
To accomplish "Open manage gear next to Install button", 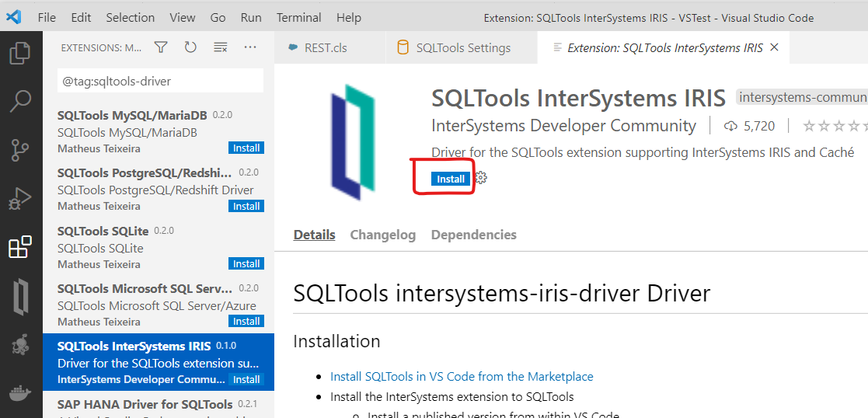I will (x=481, y=179).
